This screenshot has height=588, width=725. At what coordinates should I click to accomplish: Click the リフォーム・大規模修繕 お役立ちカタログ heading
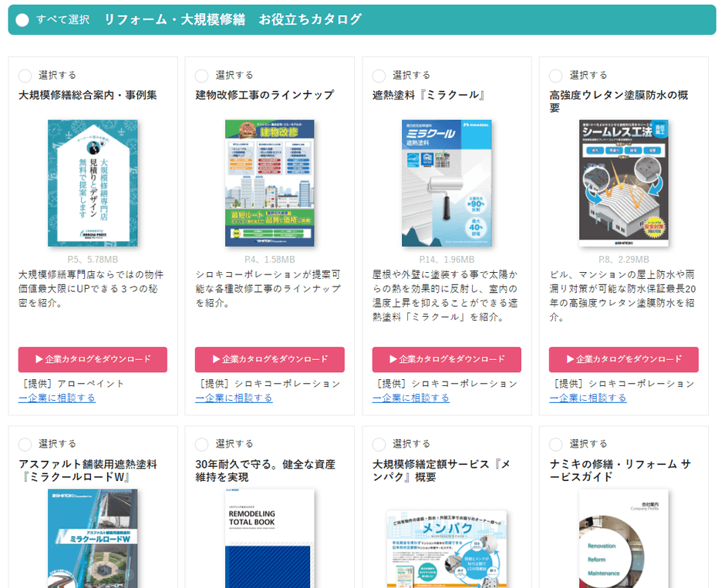(233, 19)
